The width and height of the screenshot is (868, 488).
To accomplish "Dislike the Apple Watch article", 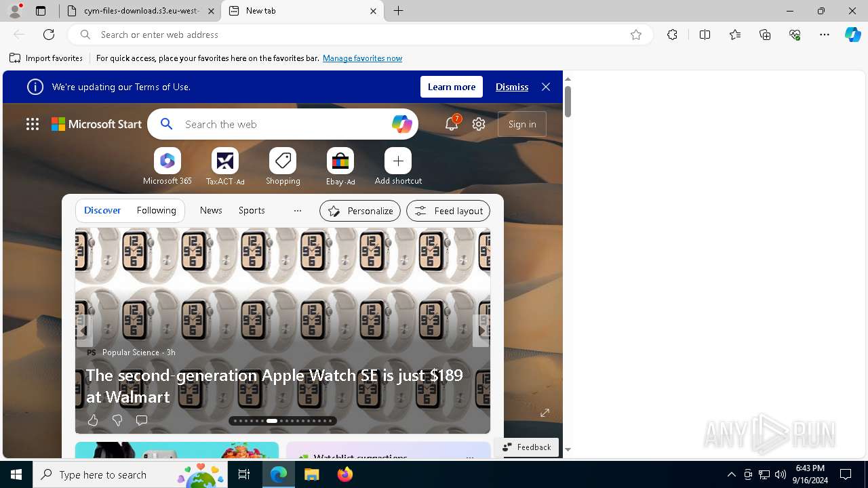I will [117, 420].
